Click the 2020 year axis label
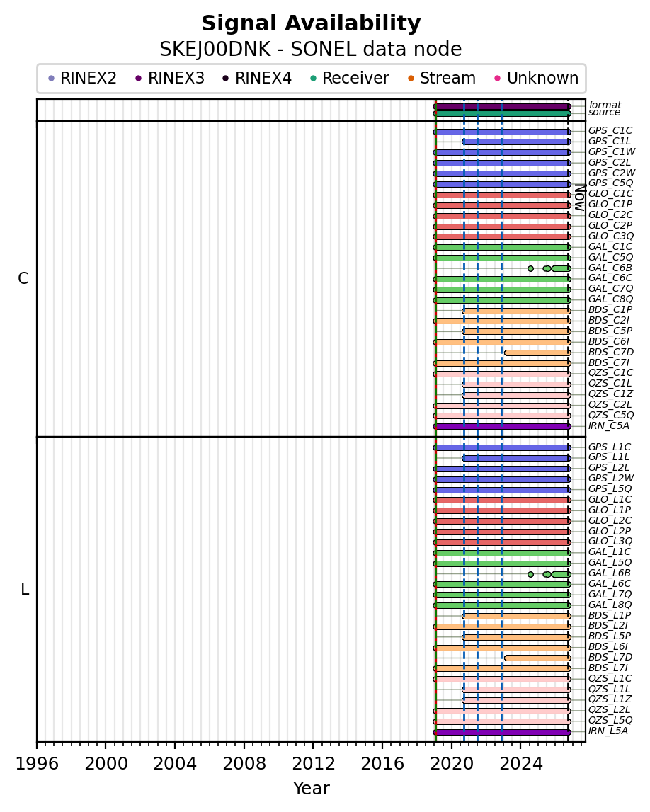 [452, 763]
